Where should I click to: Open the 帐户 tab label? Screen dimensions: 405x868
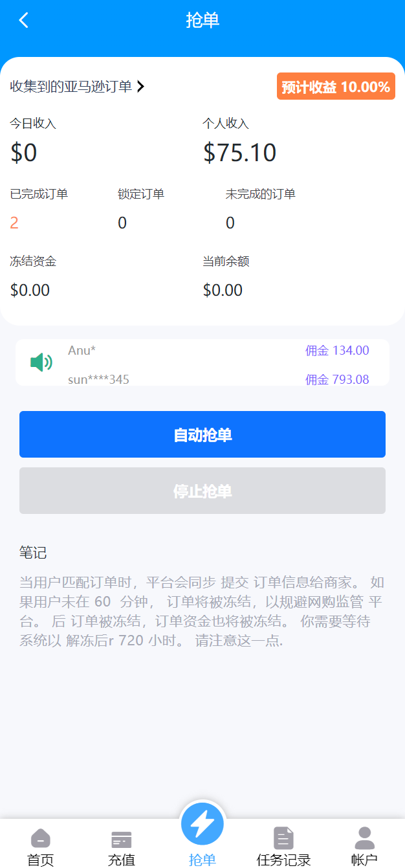click(364, 860)
